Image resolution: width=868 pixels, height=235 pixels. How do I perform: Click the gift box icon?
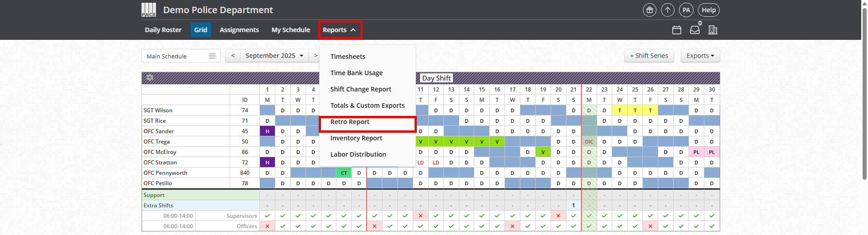(x=650, y=10)
